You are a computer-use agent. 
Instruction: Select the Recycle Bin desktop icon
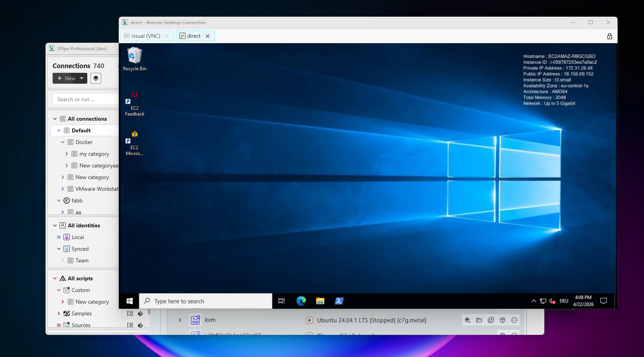tap(135, 59)
